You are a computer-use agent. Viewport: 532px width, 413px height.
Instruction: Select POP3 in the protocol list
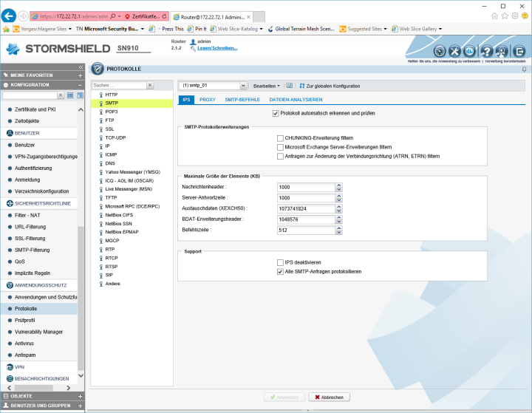pyautogui.click(x=112, y=112)
